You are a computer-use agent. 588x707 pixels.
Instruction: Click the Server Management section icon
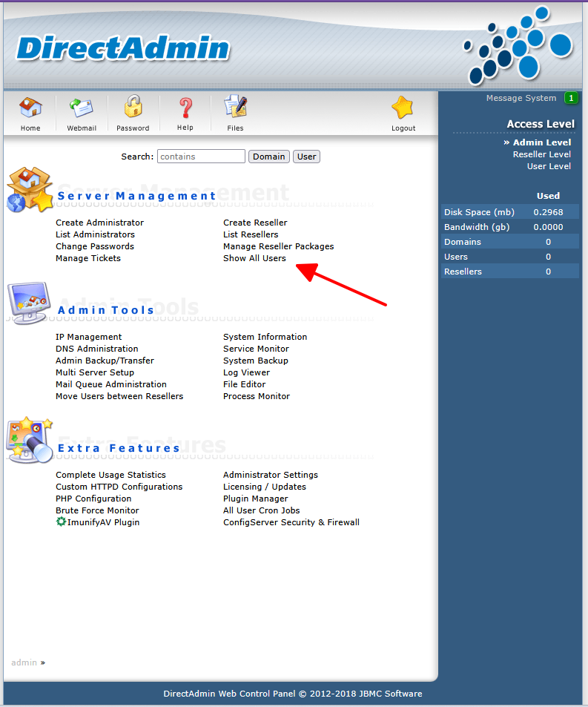30,189
